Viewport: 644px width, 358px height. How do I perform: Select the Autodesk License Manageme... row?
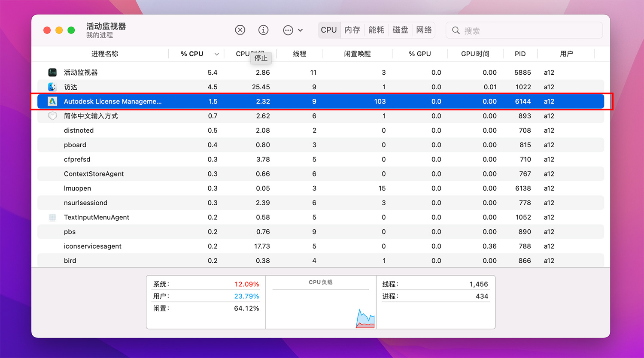tap(321, 101)
